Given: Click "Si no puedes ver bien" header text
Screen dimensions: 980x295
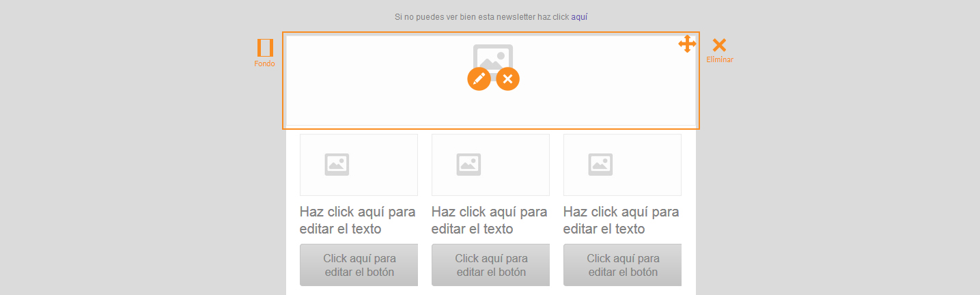Looking at the screenshot, I should point(481,17).
